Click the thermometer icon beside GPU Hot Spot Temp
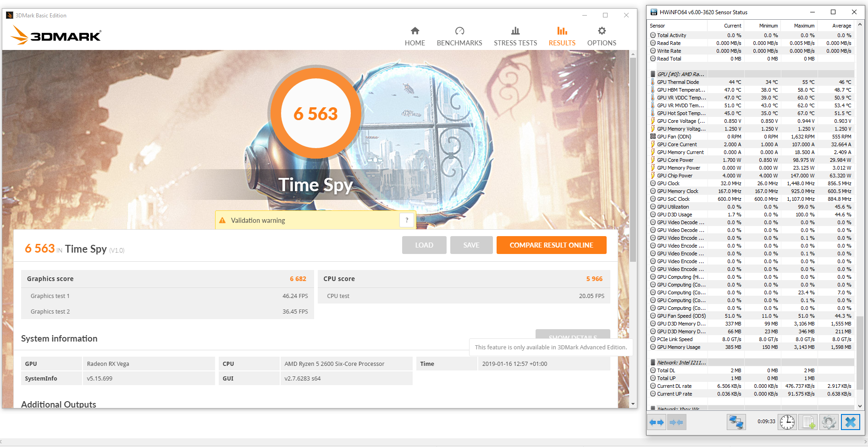The height and width of the screenshot is (447, 868). [652, 113]
